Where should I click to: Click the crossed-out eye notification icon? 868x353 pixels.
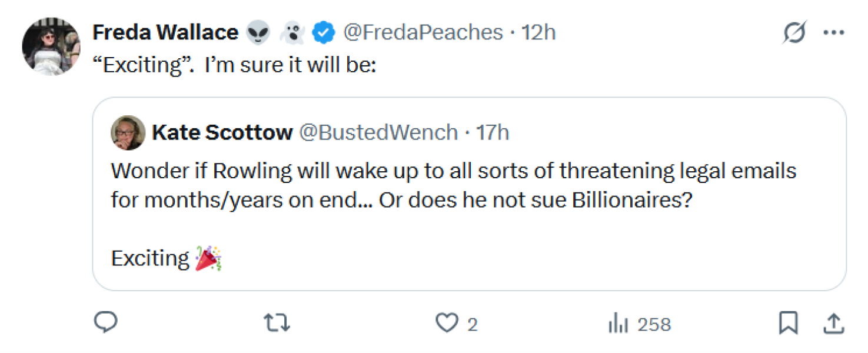pos(793,33)
